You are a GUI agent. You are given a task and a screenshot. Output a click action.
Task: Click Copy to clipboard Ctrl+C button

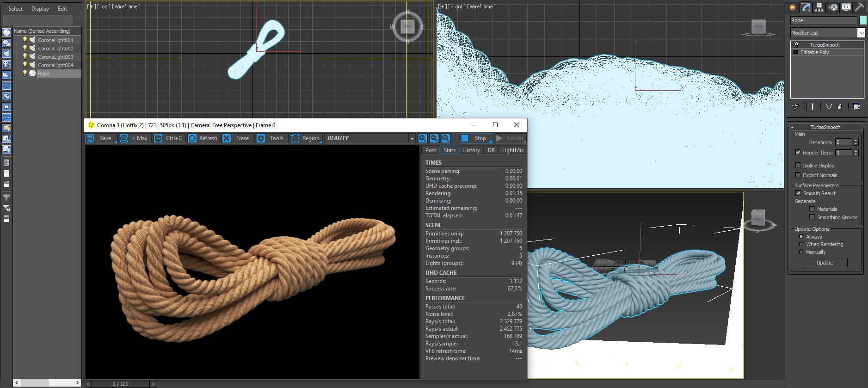tap(169, 138)
